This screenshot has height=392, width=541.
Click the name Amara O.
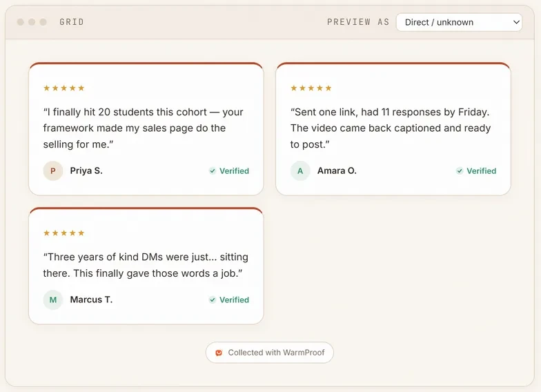click(337, 171)
